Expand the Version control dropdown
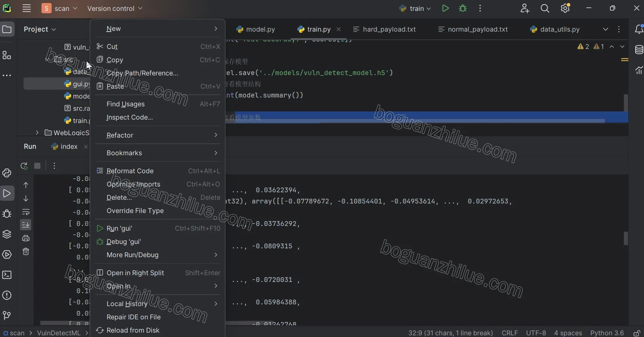The width and height of the screenshot is (644, 337). (115, 8)
